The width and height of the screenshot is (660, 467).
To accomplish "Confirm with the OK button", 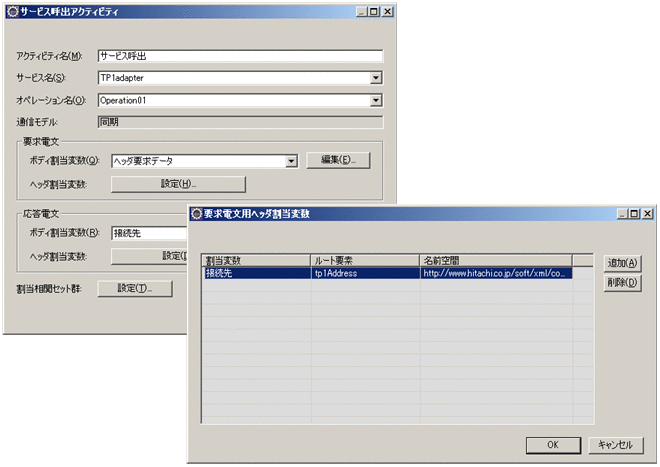I will [553, 445].
